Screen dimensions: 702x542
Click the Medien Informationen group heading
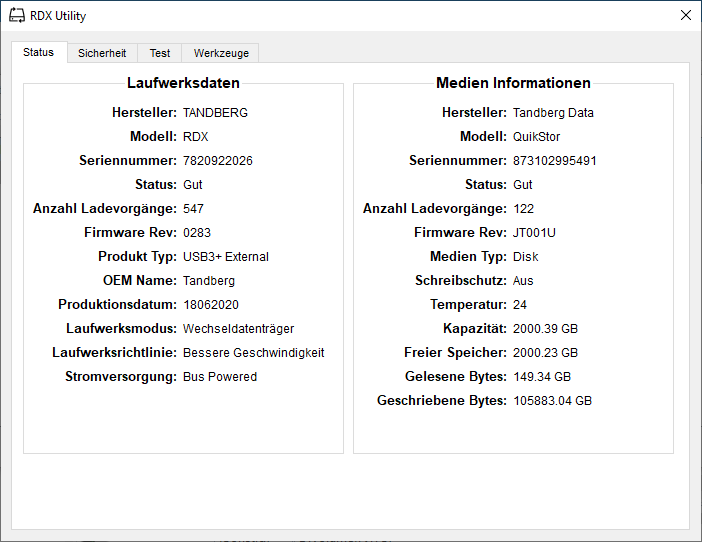tap(513, 83)
